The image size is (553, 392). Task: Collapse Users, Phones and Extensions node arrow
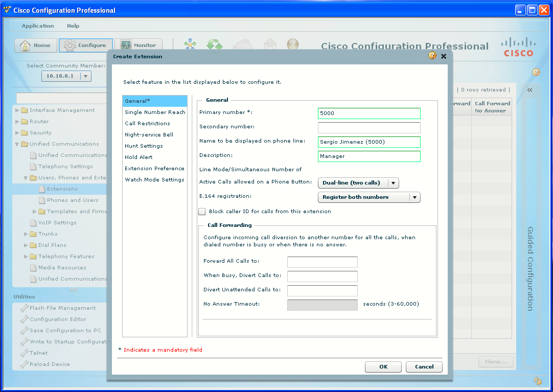[26, 178]
